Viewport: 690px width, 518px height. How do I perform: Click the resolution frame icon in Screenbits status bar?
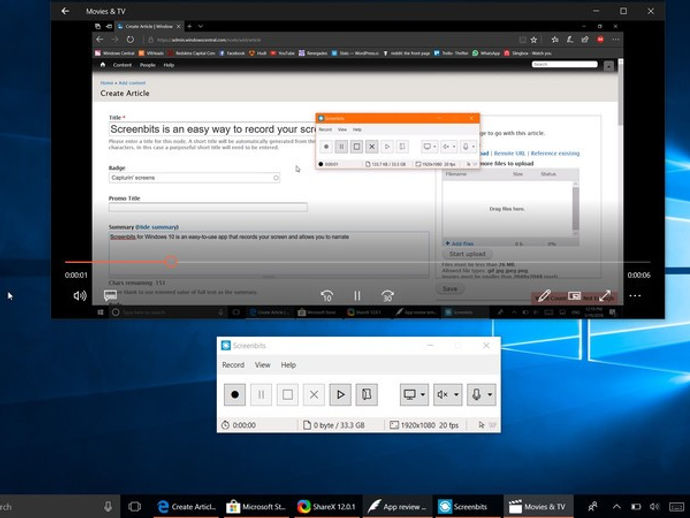[x=394, y=425]
